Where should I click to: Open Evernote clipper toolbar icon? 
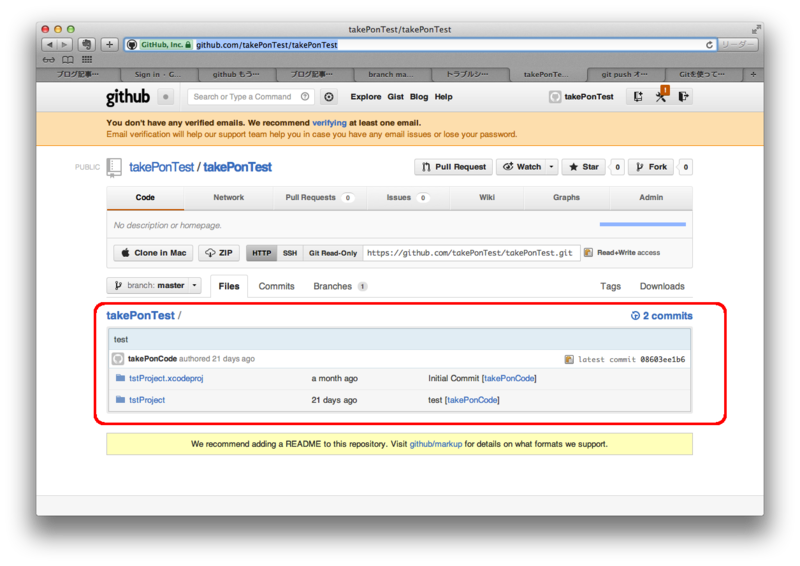click(87, 44)
